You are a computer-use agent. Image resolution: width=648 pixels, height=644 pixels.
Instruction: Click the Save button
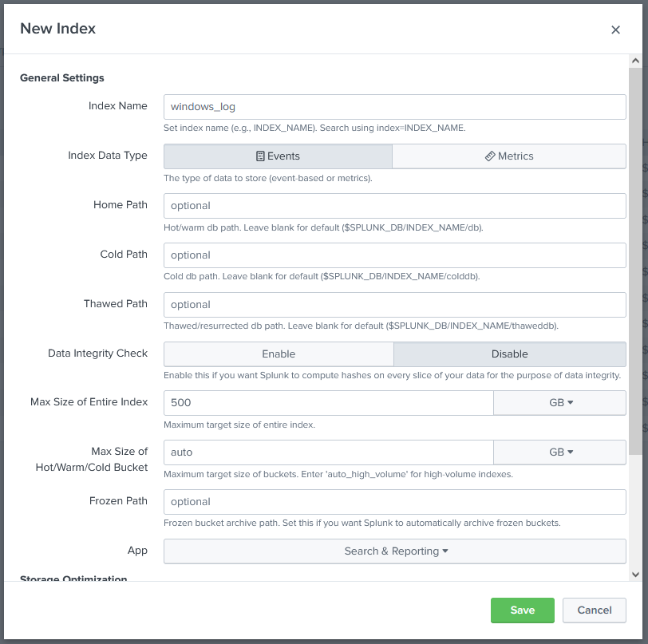point(523,610)
